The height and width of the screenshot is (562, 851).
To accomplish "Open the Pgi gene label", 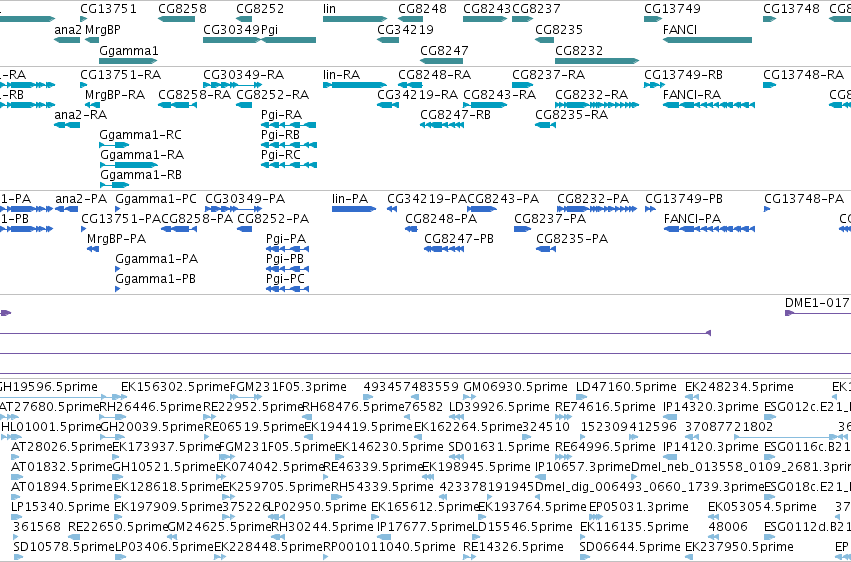I will (269, 29).
